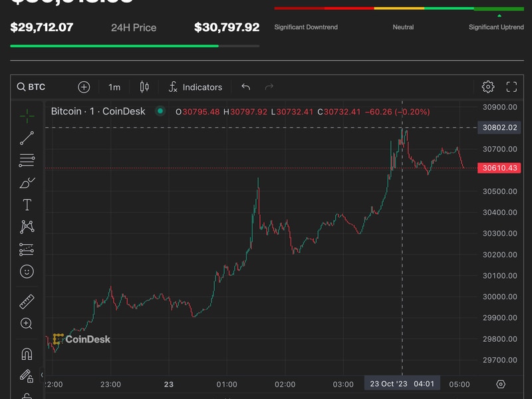Click the trend indicator gauge bar
The width and height of the screenshot is (532, 399).
tap(399, 9)
